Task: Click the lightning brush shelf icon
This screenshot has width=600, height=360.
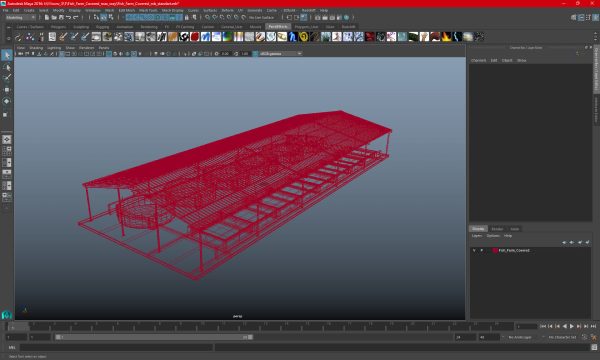Action: point(457,37)
